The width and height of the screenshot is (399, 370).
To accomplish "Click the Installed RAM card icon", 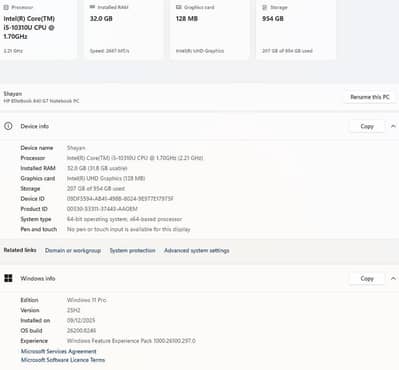I will pos(92,7).
